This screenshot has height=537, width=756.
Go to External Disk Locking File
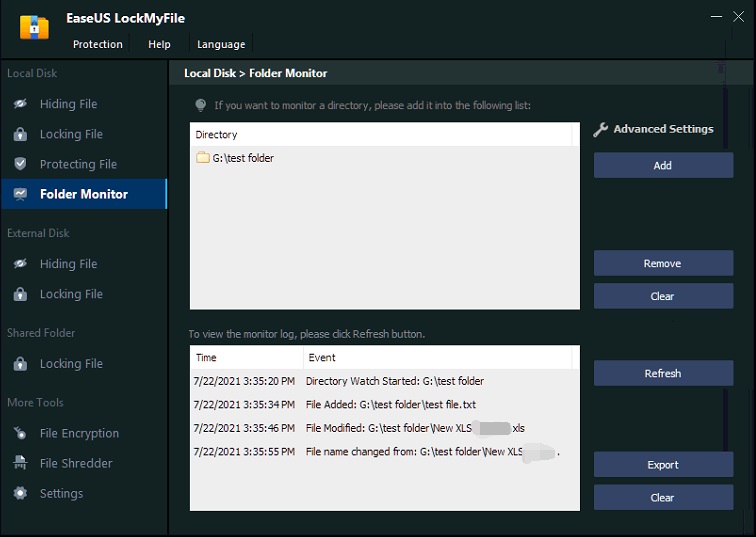(84, 294)
